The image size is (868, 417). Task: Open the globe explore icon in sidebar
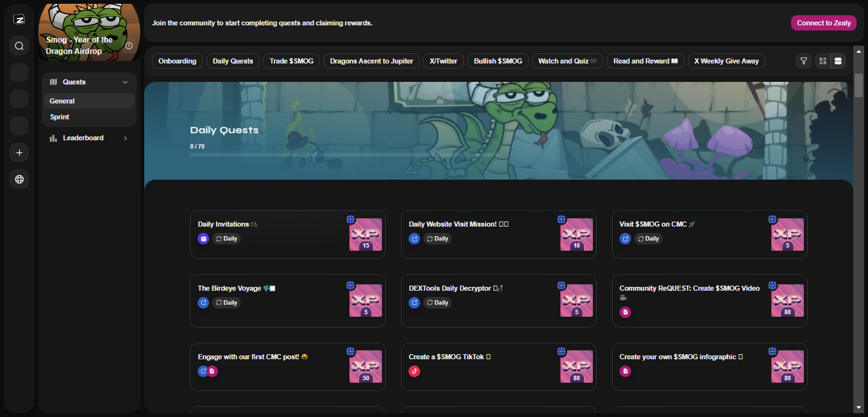(19, 180)
